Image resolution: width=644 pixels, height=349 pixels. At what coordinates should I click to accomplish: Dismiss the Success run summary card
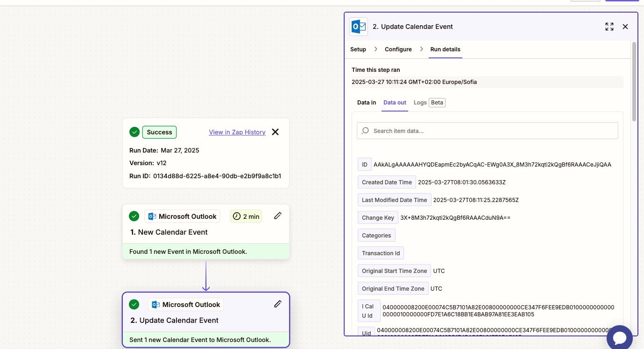pos(276,132)
